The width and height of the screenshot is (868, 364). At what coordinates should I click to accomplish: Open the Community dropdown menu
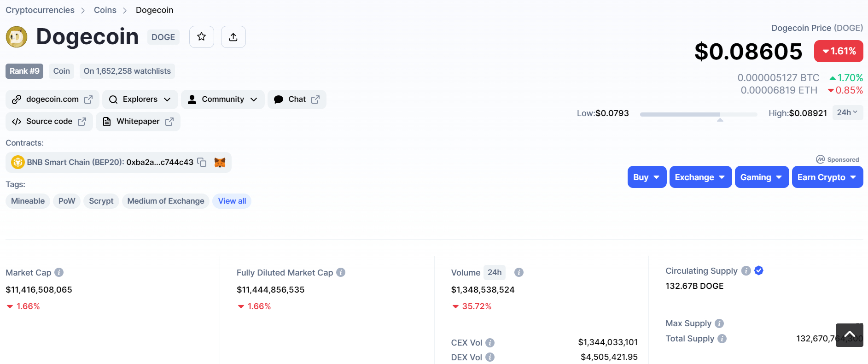pyautogui.click(x=223, y=100)
